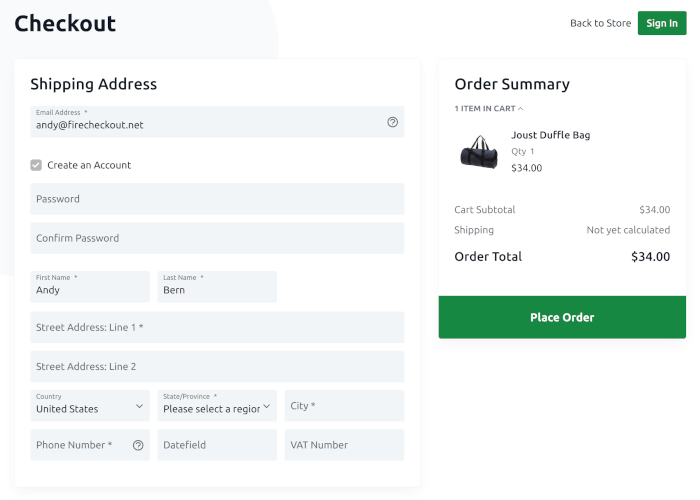Focus the Password field

click(217, 199)
